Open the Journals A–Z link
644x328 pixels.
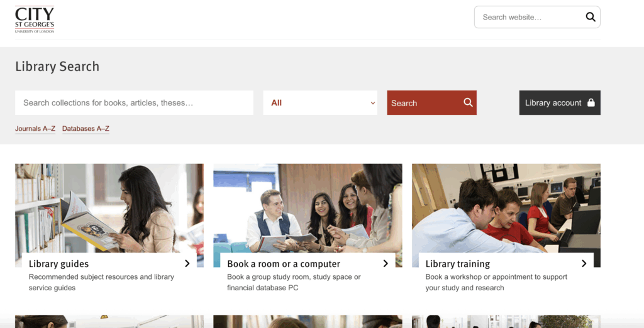click(x=35, y=129)
